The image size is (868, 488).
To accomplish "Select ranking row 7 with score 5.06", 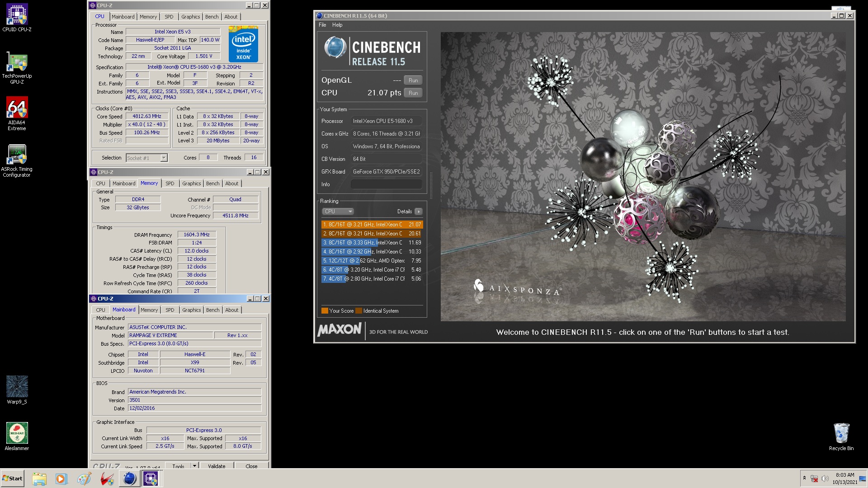I will click(372, 279).
